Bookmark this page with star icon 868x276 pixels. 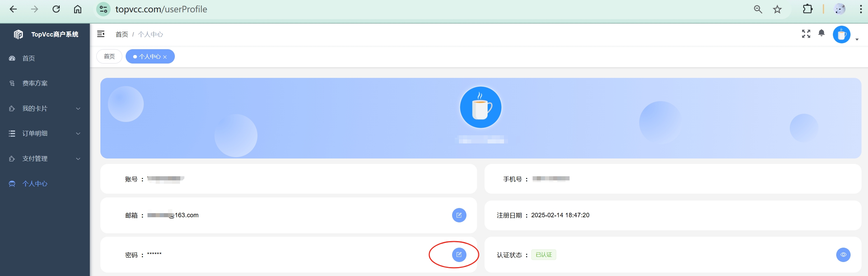click(x=777, y=9)
